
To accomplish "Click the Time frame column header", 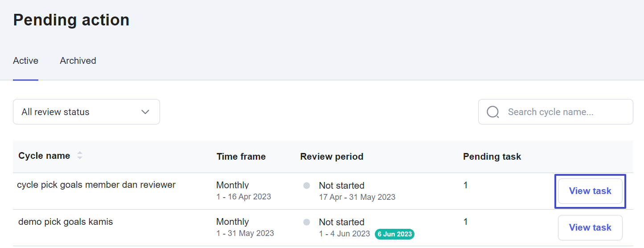I will pos(241,157).
